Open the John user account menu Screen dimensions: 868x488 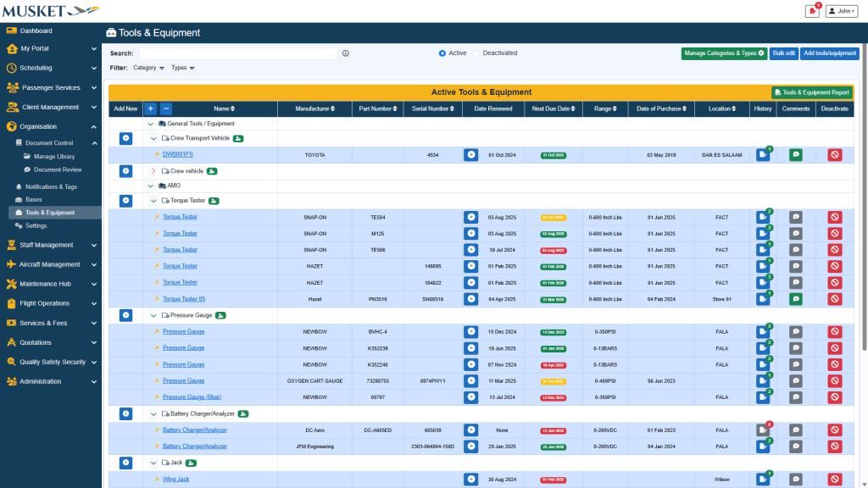[x=842, y=11]
